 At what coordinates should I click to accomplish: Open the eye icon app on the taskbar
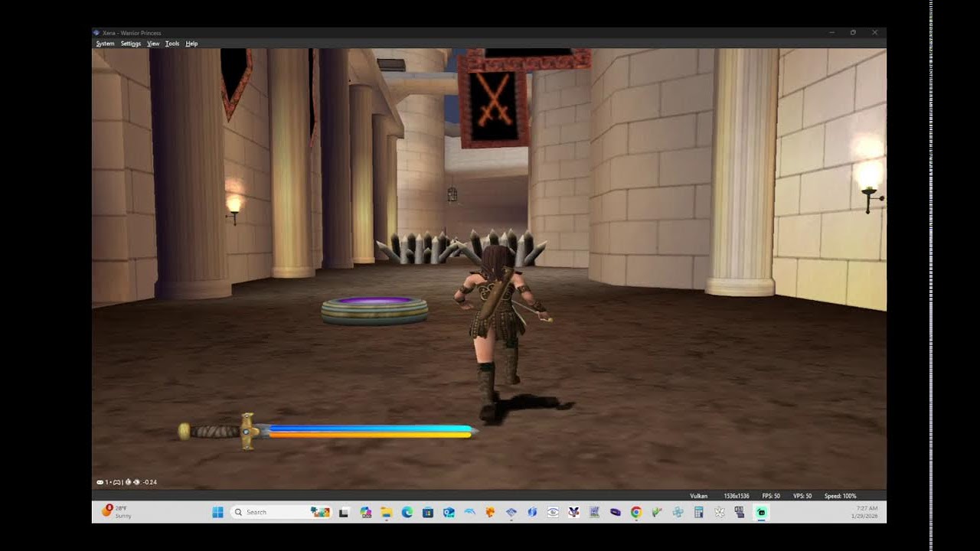553,512
